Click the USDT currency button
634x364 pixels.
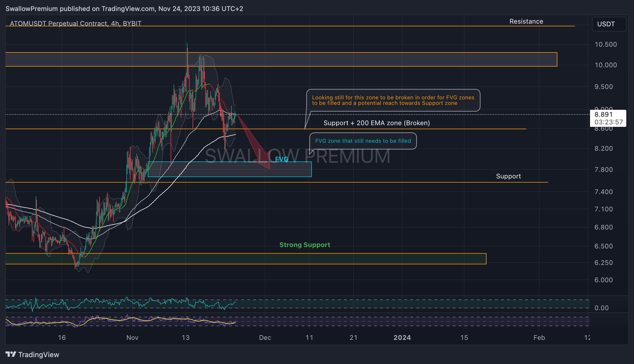tap(609, 24)
